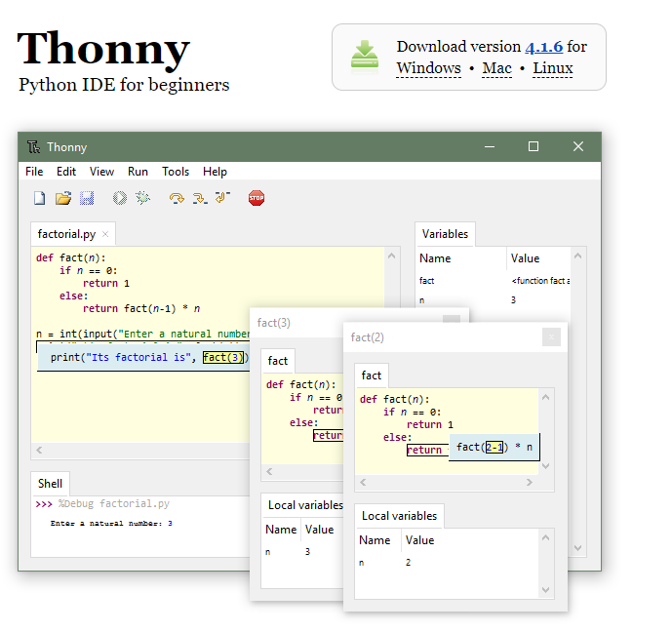Click the Name column header in the Variables panel
Viewport: 672px width, 632px height.
[x=461, y=258]
